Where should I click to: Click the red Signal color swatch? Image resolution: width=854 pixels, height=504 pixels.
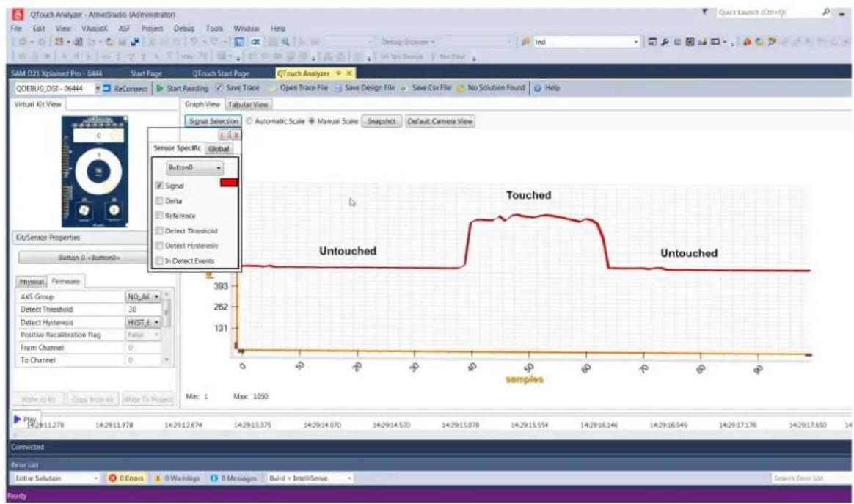tap(229, 183)
